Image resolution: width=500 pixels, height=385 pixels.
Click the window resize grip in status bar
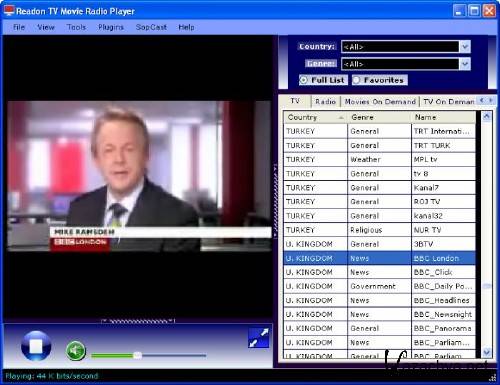(x=492, y=378)
